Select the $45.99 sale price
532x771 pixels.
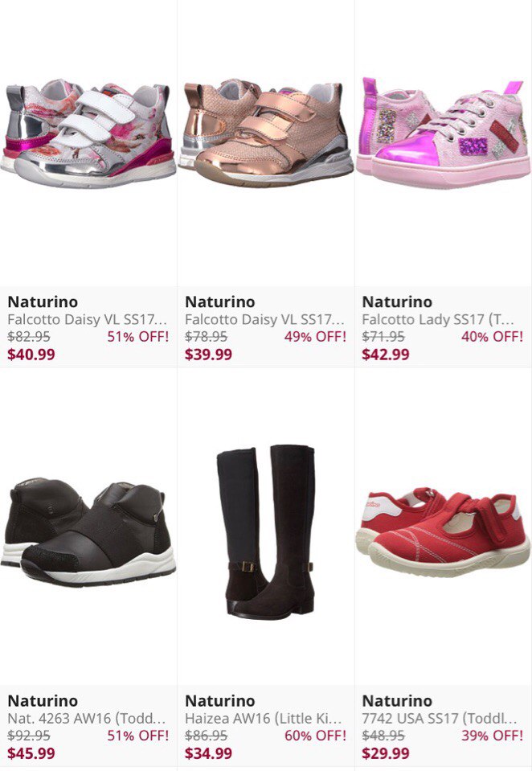click(31, 754)
